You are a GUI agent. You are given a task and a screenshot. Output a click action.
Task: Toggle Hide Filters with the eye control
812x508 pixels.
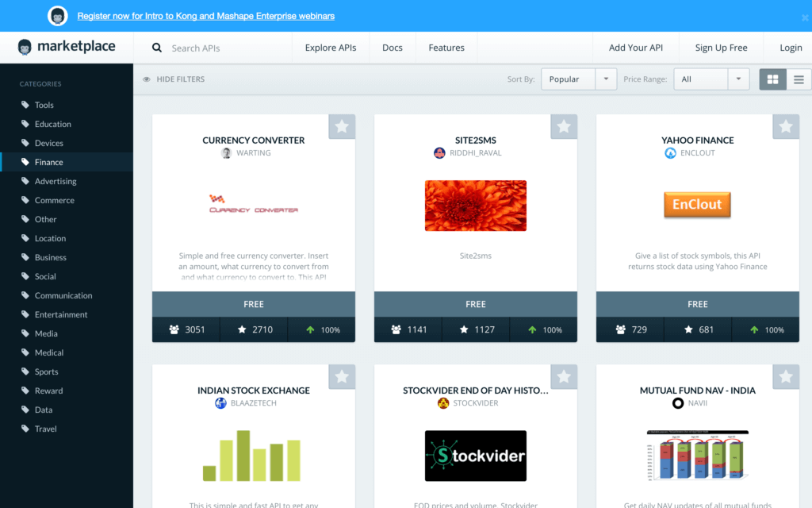(147, 79)
